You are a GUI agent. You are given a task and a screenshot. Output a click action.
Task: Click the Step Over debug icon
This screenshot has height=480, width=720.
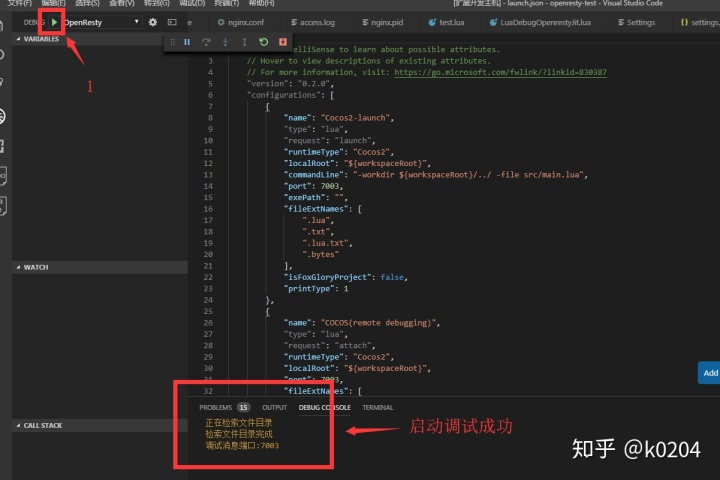click(x=206, y=42)
